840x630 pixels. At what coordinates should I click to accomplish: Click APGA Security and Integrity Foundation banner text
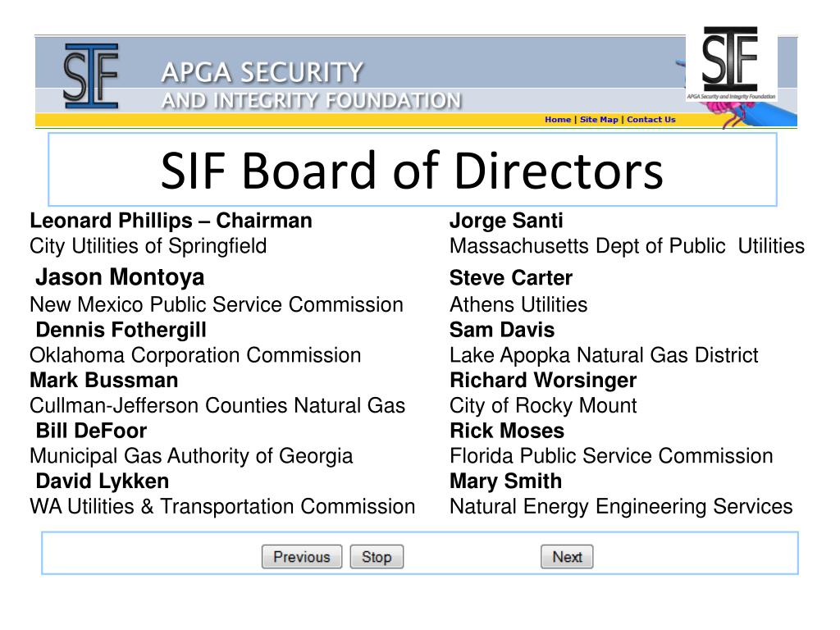[x=311, y=85]
